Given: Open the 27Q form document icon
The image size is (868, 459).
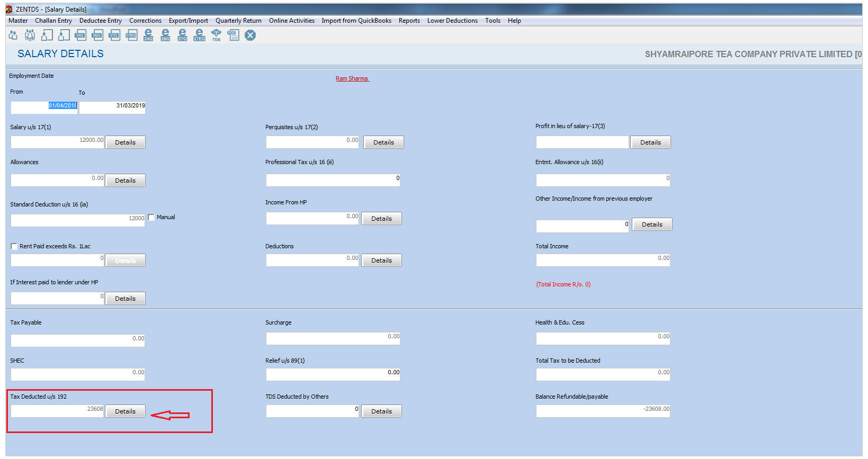Looking at the screenshot, I should pos(114,35).
